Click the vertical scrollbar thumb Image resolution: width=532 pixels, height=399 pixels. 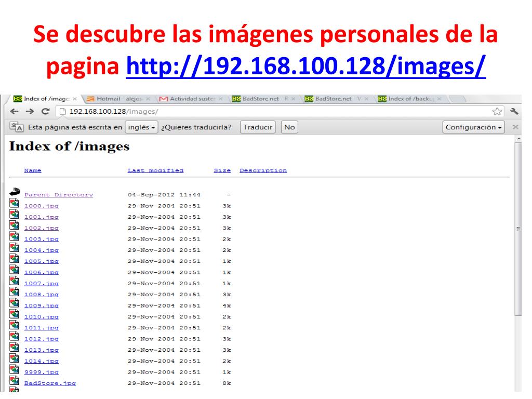[x=518, y=229]
